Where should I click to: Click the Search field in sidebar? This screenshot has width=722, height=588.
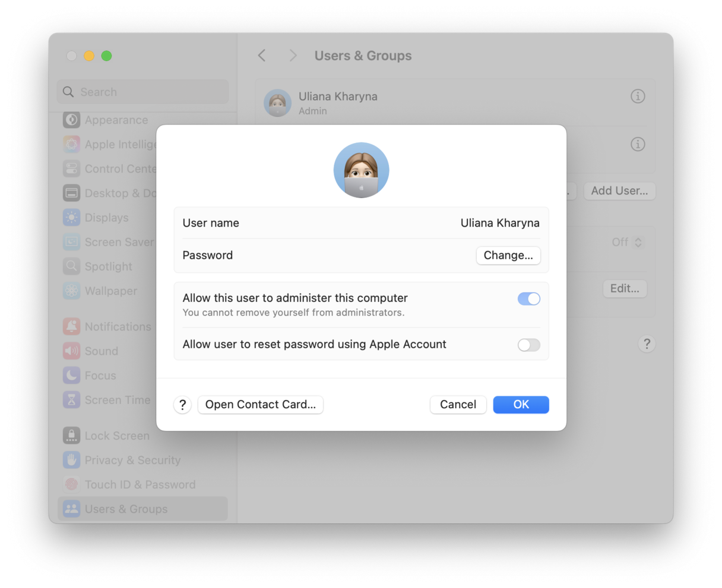tap(142, 92)
